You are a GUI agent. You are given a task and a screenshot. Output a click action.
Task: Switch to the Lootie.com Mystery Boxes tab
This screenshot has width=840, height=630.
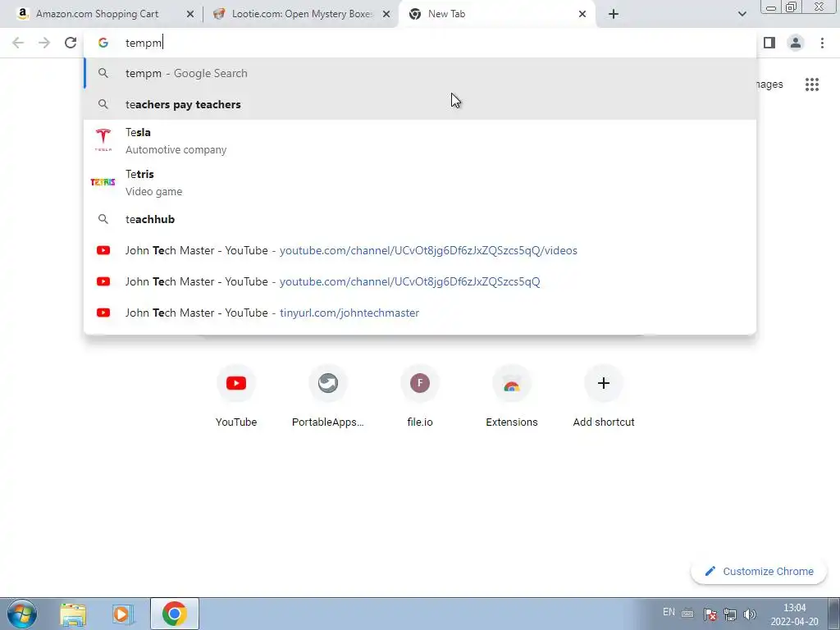[x=300, y=14]
